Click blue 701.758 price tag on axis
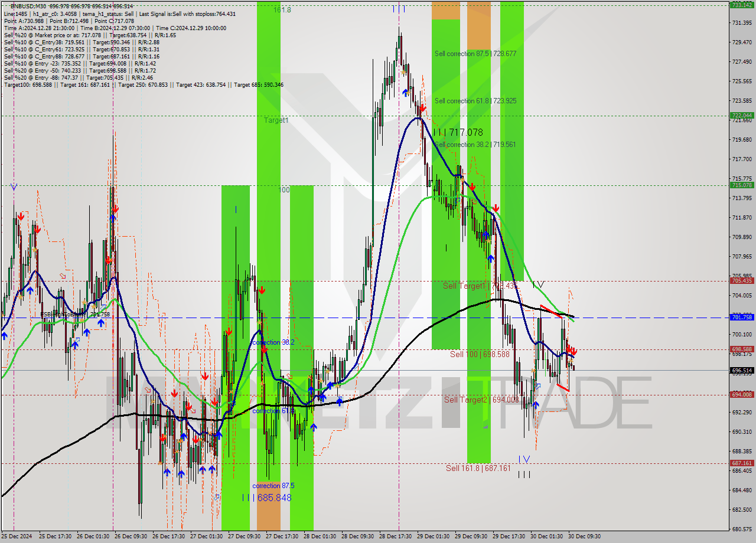This screenshot has width=756, height=543. (742, 318)
